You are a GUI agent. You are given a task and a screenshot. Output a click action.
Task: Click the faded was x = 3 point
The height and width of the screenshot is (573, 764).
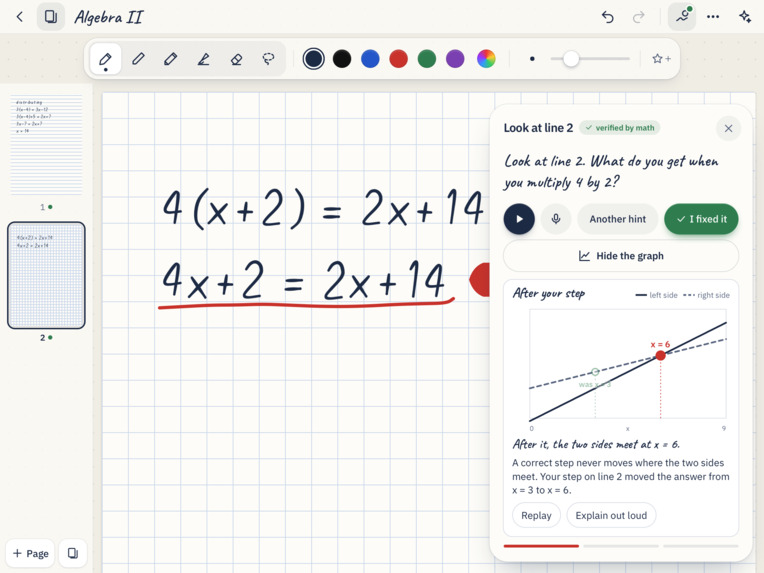pyautogui.click(x=595, y=372)
